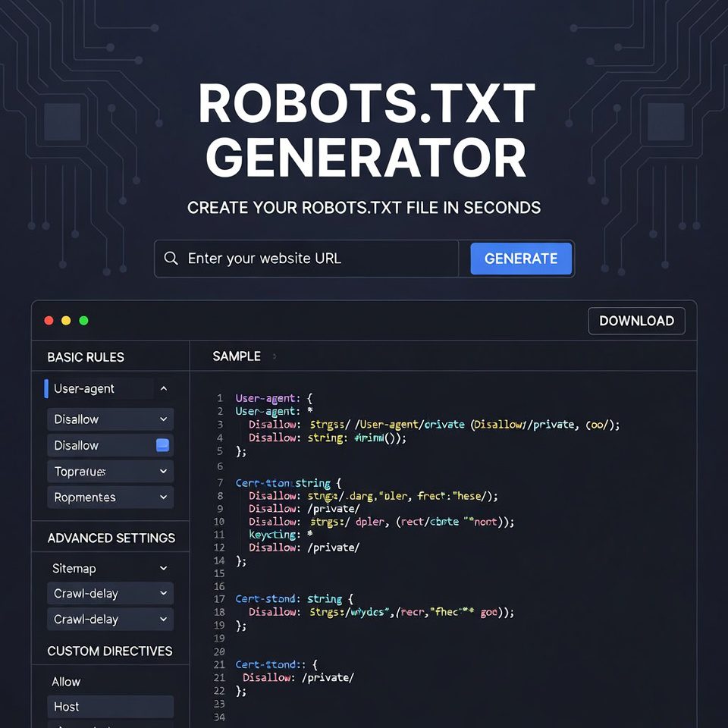728x728 pixels.
Task: Click the GENERATE button
Action: coord(521,259)
